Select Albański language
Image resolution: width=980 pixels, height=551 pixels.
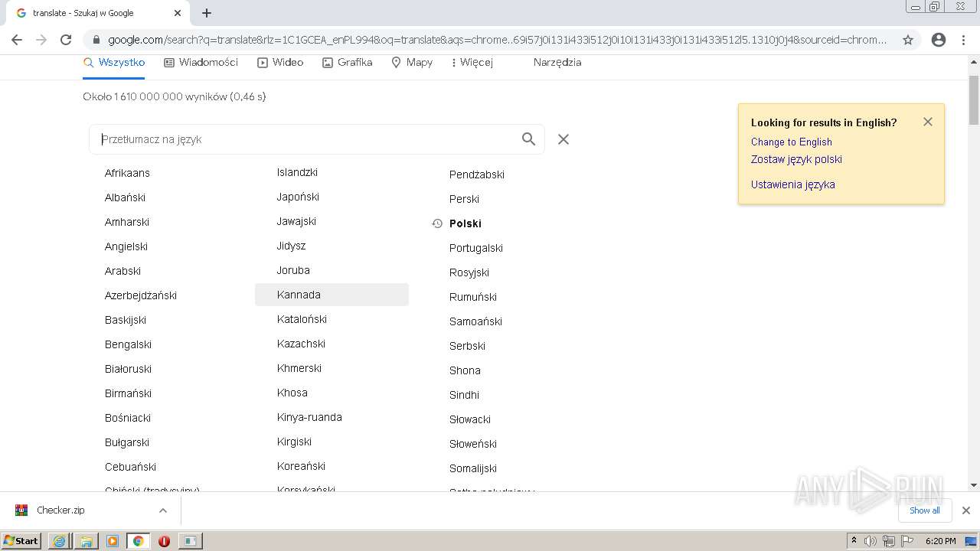(x=125, y=197)
